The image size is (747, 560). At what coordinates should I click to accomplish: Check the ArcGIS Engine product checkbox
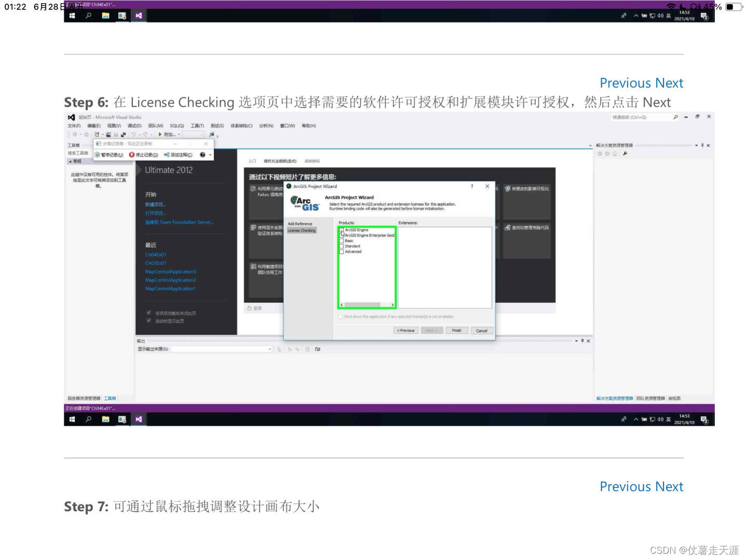341,230
